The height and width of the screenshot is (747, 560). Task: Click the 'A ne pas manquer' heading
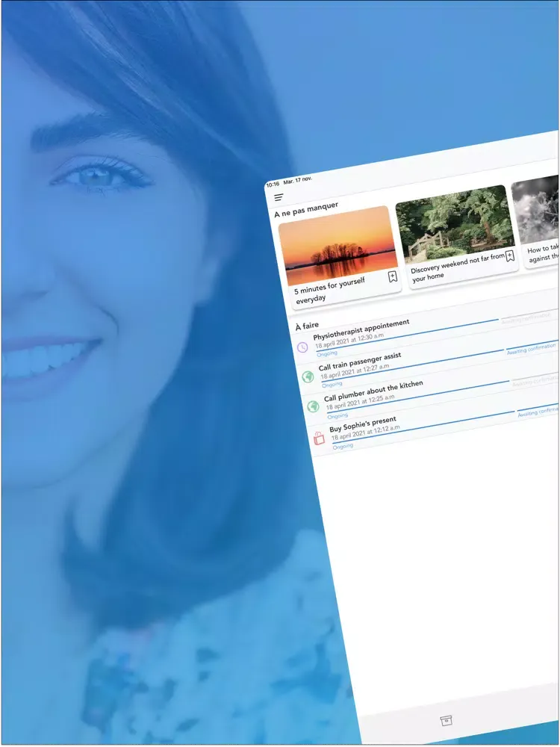click(x=306, y=210)
